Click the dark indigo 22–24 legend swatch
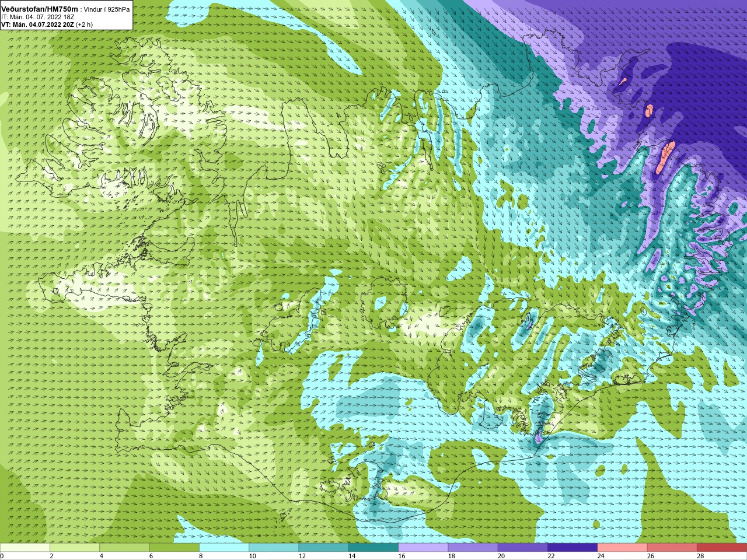Viewport: 747px width, 560px height. [573, 547]
